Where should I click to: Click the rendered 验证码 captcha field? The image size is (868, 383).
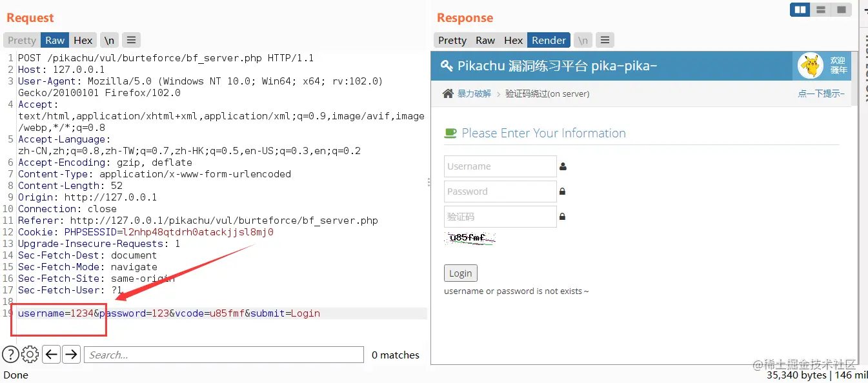[x=500, y=217]
